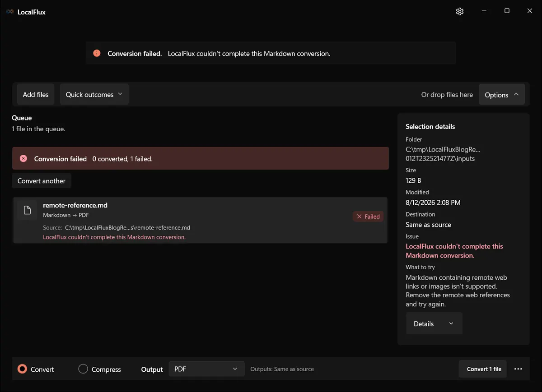Click the modified date 8/12/2026 2:08 PM
The image size is (542, 392).
pyautogui.click(x=433, y=203)
